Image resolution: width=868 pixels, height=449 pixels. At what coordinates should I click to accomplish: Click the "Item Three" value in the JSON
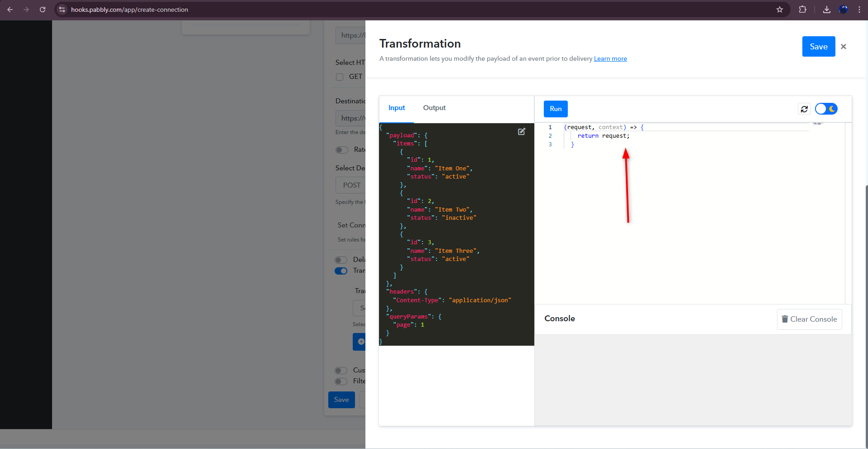[x=456, y=251]
